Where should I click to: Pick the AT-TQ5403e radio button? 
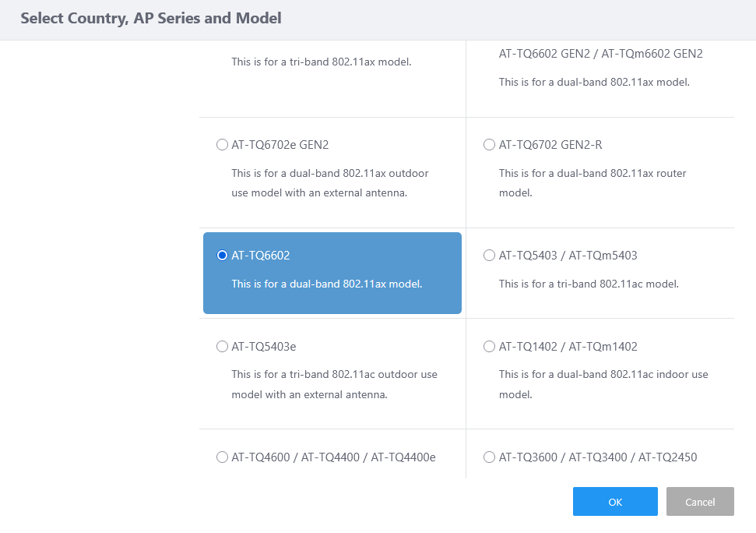click(222, 347)
